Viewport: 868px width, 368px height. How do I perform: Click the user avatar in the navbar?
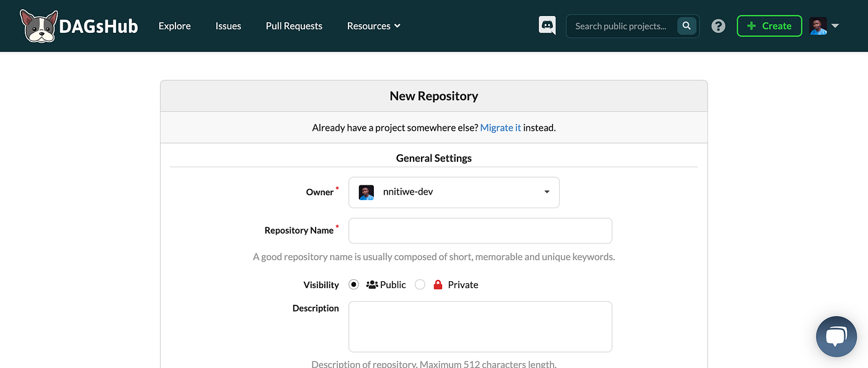point(817,25)
